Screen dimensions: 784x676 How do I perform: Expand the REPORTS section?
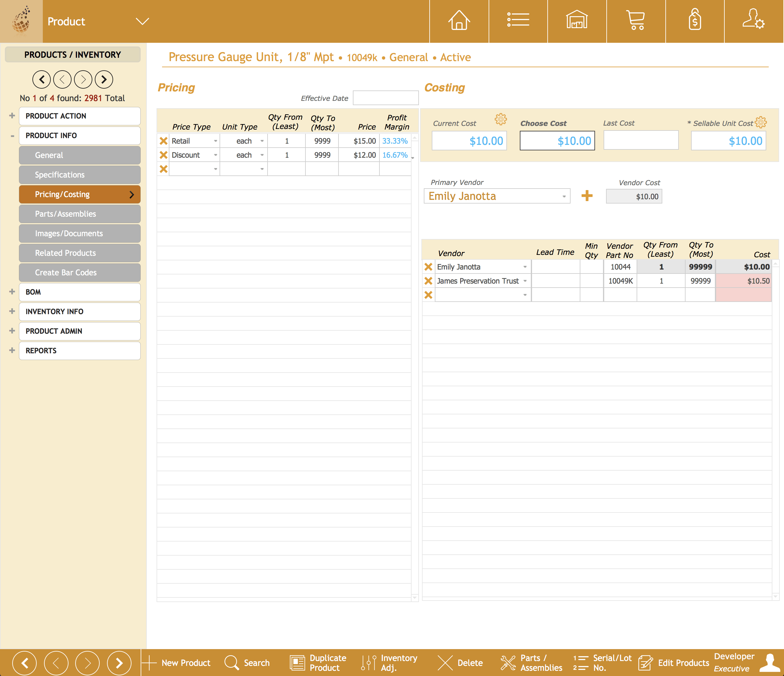click(x=12, y=351)
